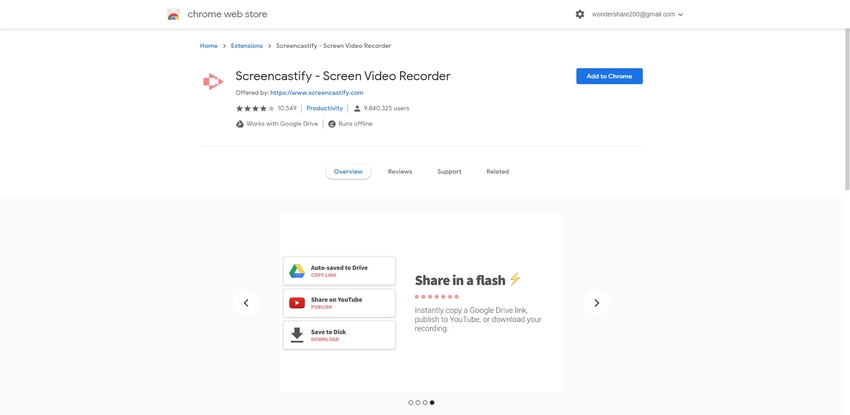This screenshot has height=415, width=850.
Task: Select the fourth carousel dot indicator
Action: tap(432, 403)
